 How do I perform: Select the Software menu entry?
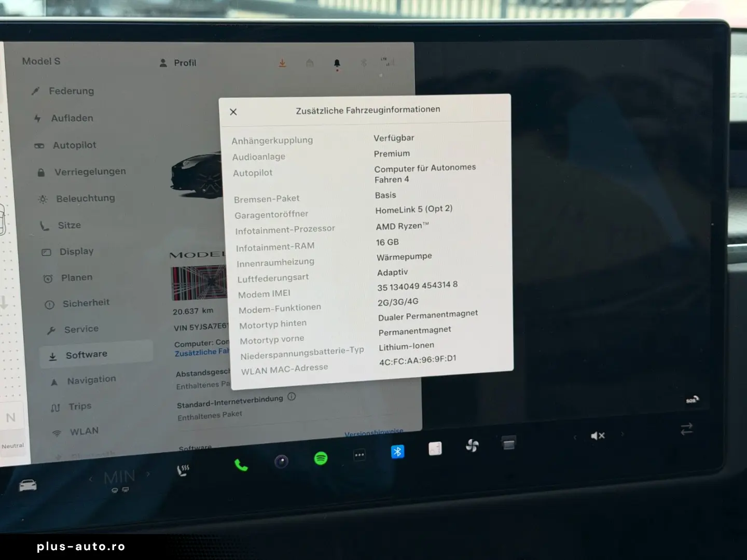[x=96, y=355]
